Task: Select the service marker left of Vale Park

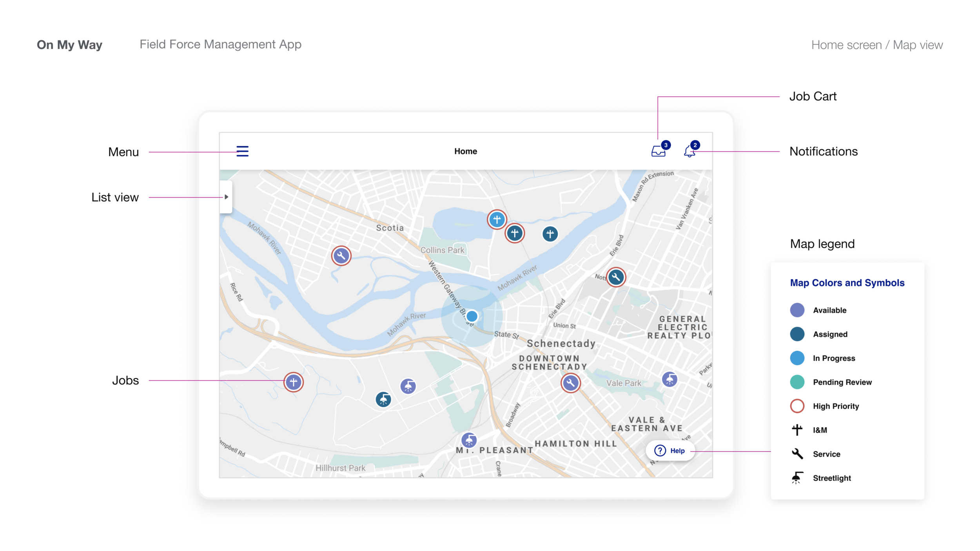Action: click(x=570, y=383)
